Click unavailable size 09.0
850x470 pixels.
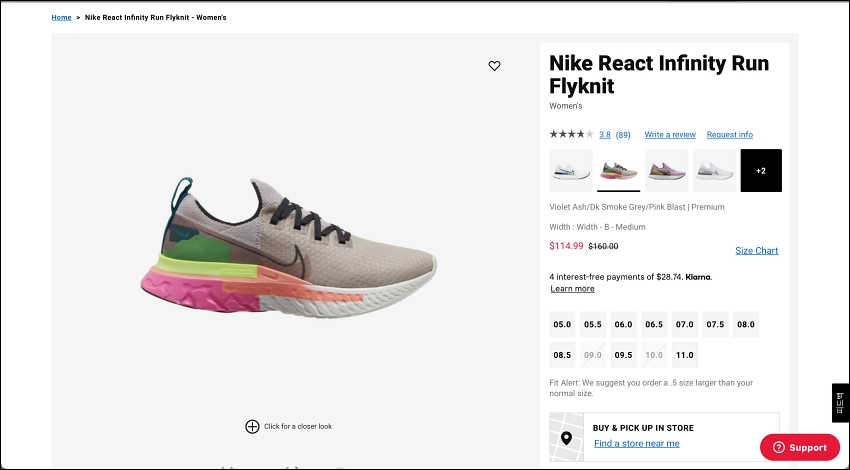pos(593,355)
